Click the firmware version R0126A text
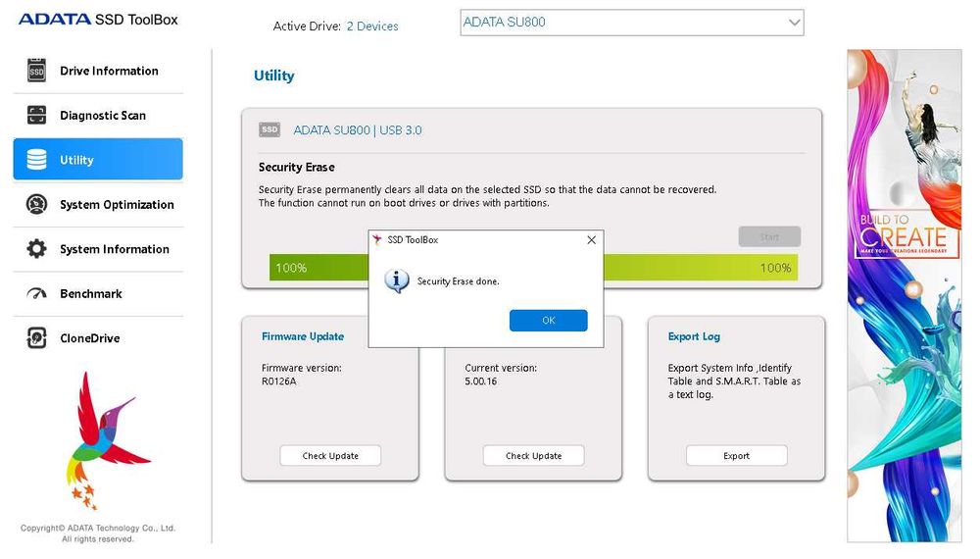Image resolution: width=980 pixels, height=559 pixels. [x=278, y=381]
